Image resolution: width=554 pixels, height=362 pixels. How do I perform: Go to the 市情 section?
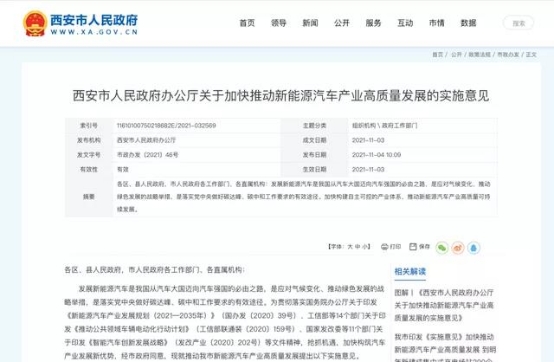click(x=437, y=23)
